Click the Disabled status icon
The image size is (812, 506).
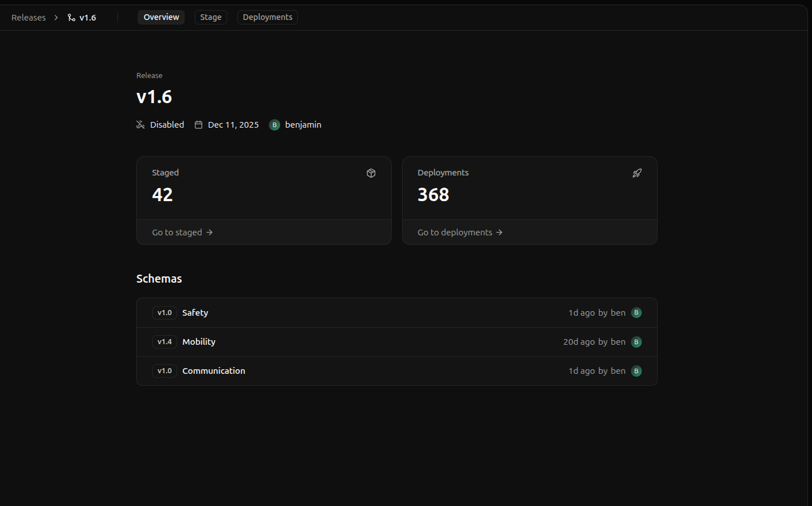pyautogui.click(x=141, y=125)
